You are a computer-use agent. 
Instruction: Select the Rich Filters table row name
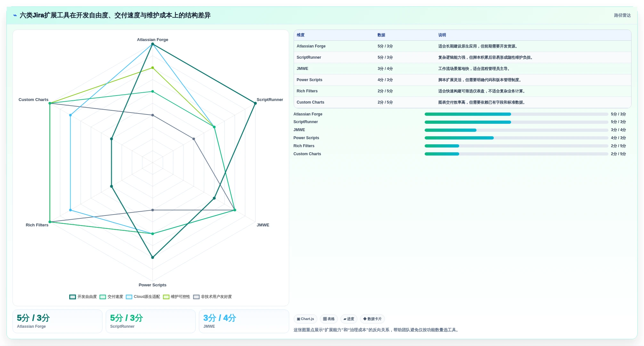[307, 91]
